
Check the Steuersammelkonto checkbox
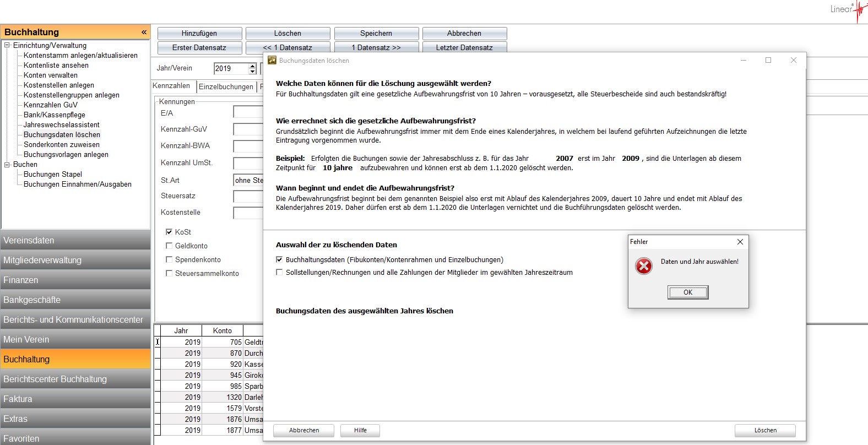[169, 273]
